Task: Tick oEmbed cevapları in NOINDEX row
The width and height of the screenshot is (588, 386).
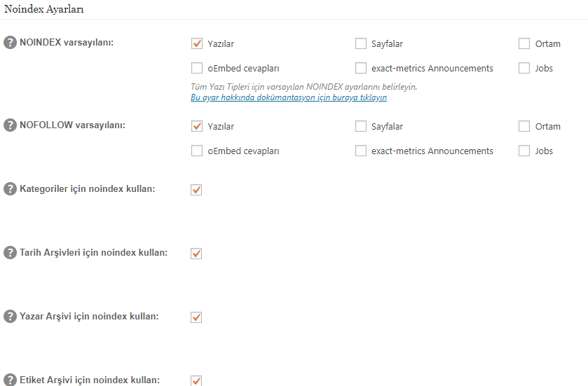Action: point(197,68)
